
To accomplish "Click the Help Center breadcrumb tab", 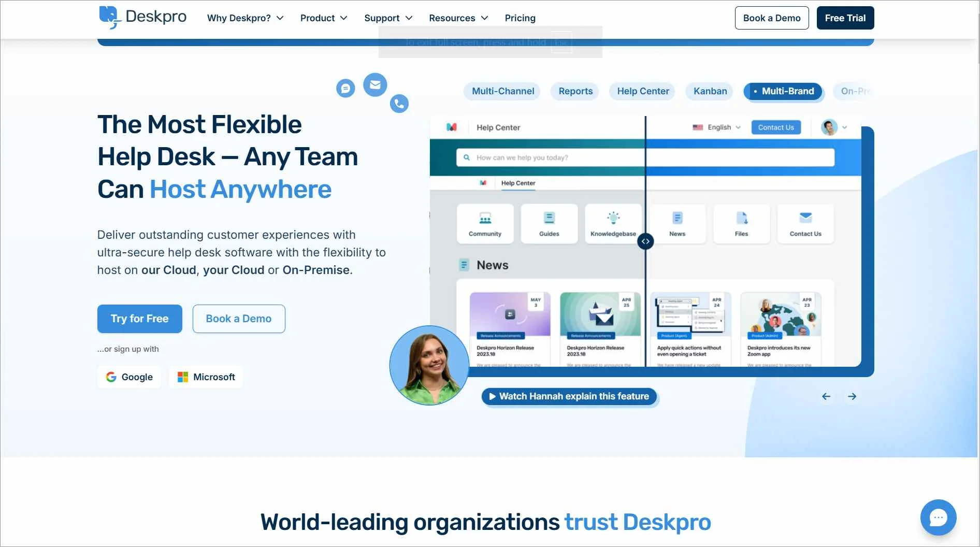I will [518, 183].
